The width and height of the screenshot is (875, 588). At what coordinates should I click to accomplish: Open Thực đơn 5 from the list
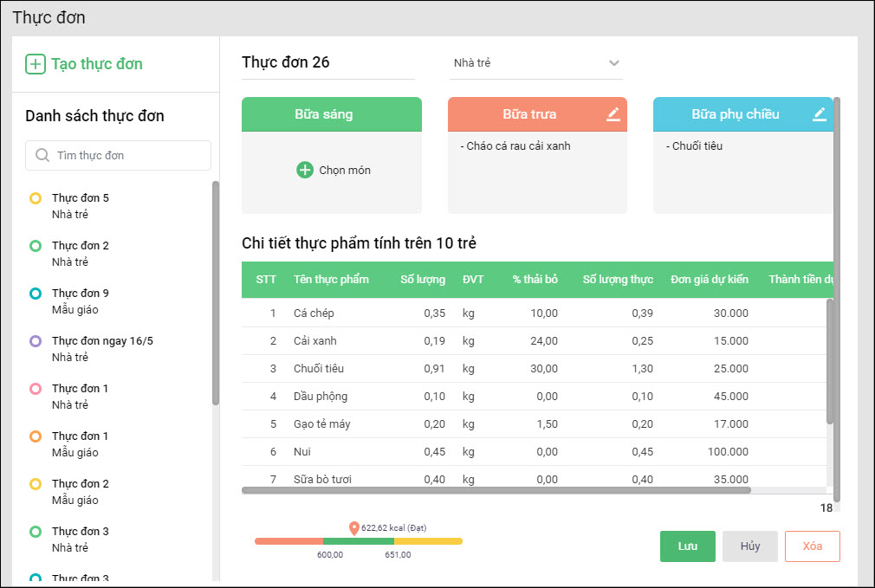(x=80, y=206)
